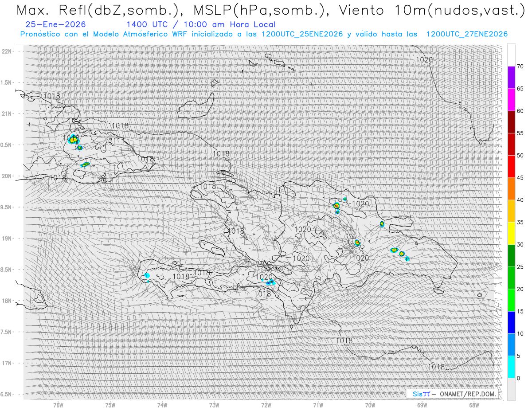Click the yellow 30–35 dBZ legend segment
This screenshot has height=411, width=532.
[x=511, y=233]
